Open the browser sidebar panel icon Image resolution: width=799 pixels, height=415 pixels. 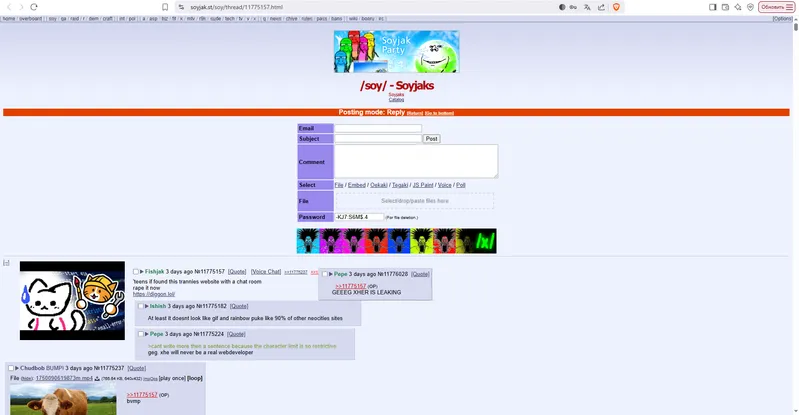pos(712,6)
